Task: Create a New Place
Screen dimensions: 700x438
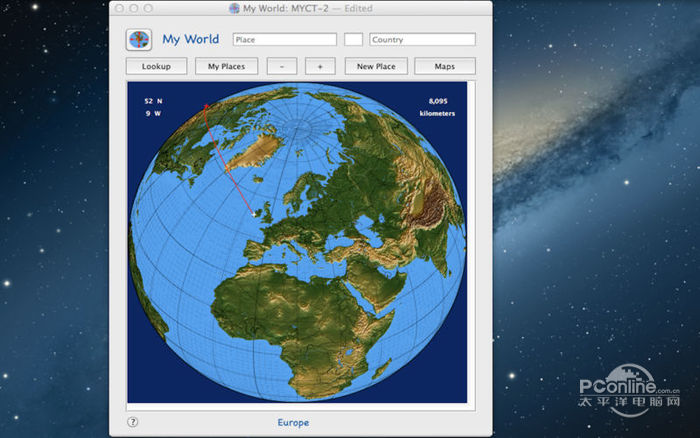Action: coord(376,66)
